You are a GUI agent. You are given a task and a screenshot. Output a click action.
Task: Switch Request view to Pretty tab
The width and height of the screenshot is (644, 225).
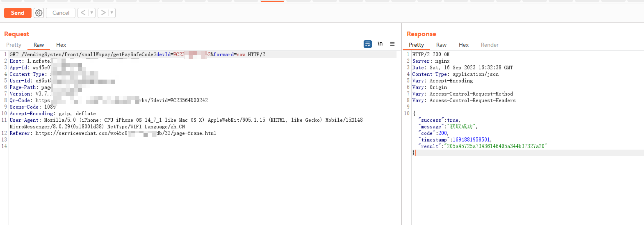(x=14, y=45)
